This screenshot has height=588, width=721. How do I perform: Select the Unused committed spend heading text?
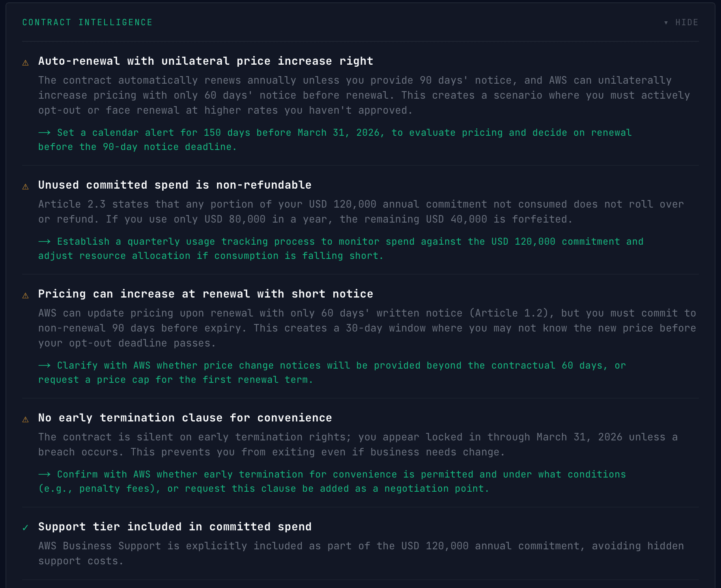pyautogui.click(x=174, y=185)
